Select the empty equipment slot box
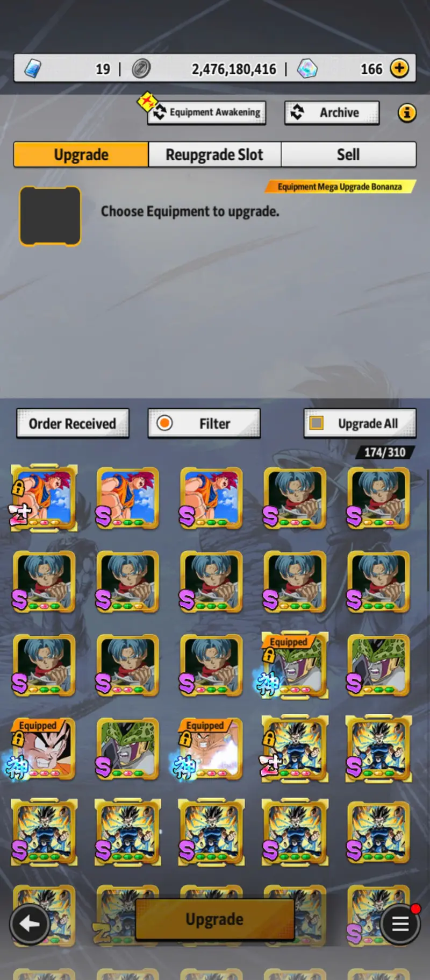 coord(50,216)
